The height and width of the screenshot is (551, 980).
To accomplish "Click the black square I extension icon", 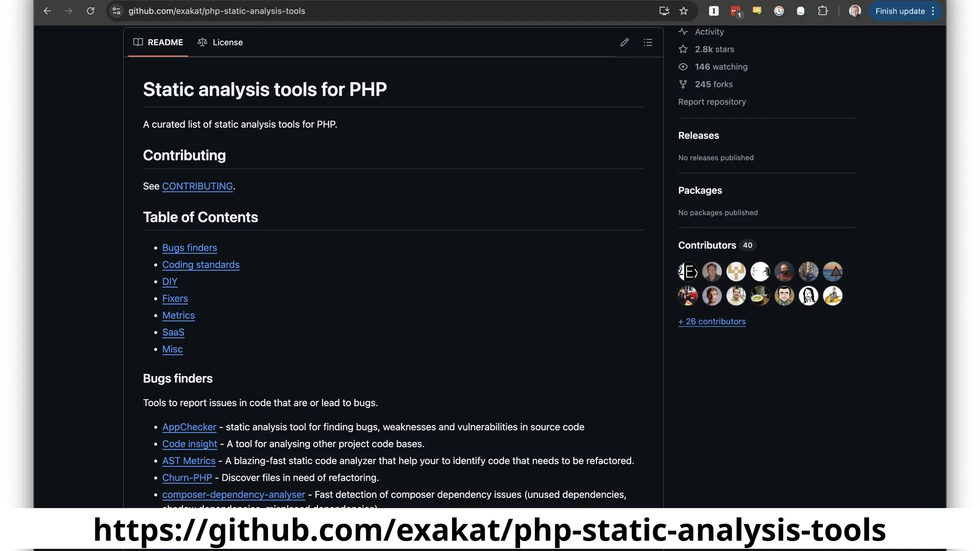I will pos(713,11).
